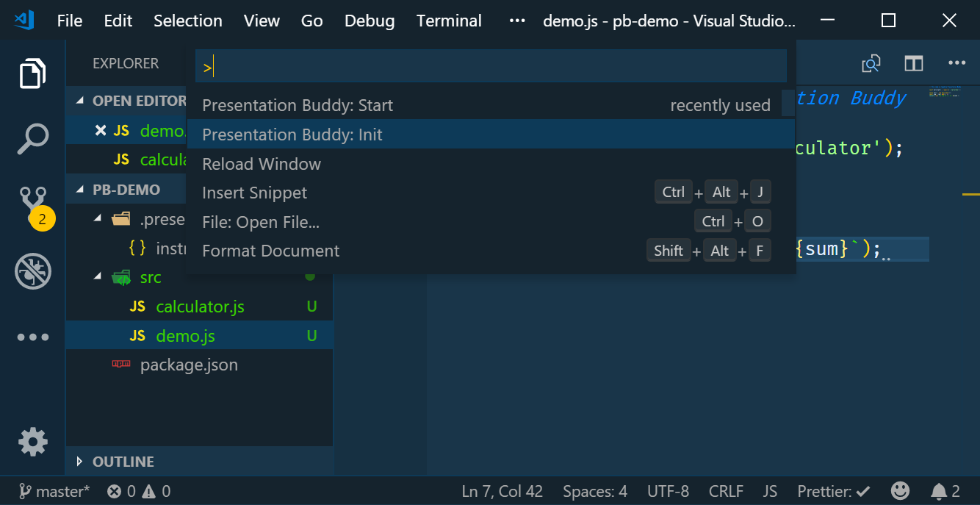Image resolution: width=980 pixels, height=505 pixels.
Task: Click the command palette list scrollbar
Action: point(788,104)
